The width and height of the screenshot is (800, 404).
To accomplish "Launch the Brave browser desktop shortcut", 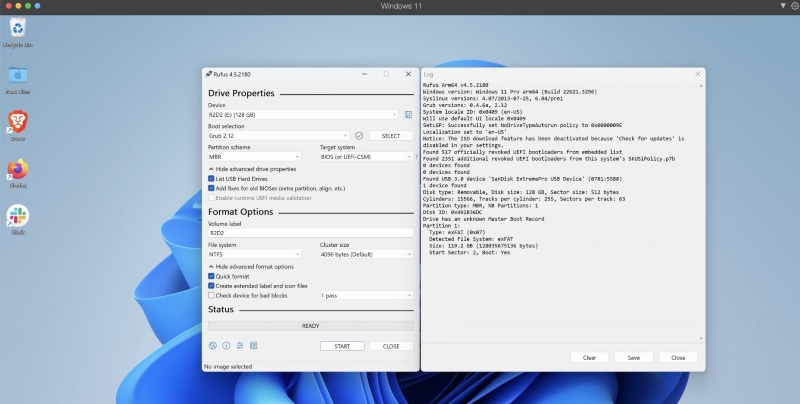I will 18,122.
